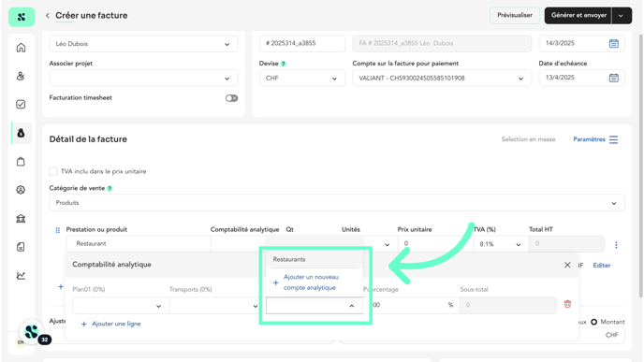Check TVA inclu dans le prix unitaire
Image resolution: width=644 pixels, height=362 pixels.
point(53,171)
